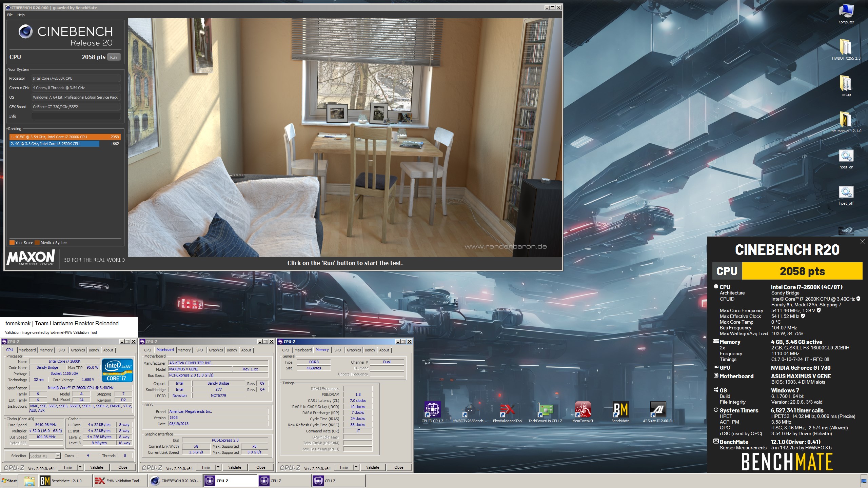Activate the second CPU-Z taskbar item
Screen dimensions: 868x488
point(284,481)
